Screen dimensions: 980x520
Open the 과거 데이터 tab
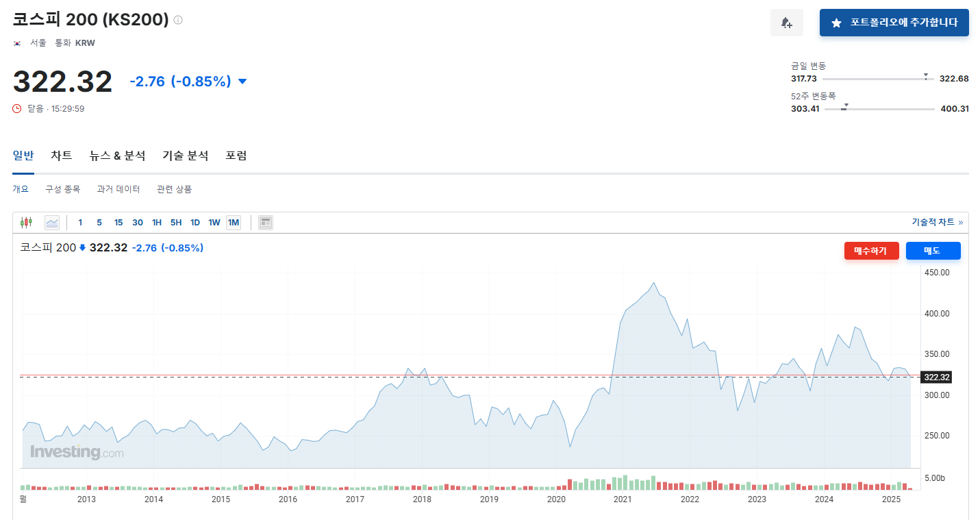tap(118, 189)
